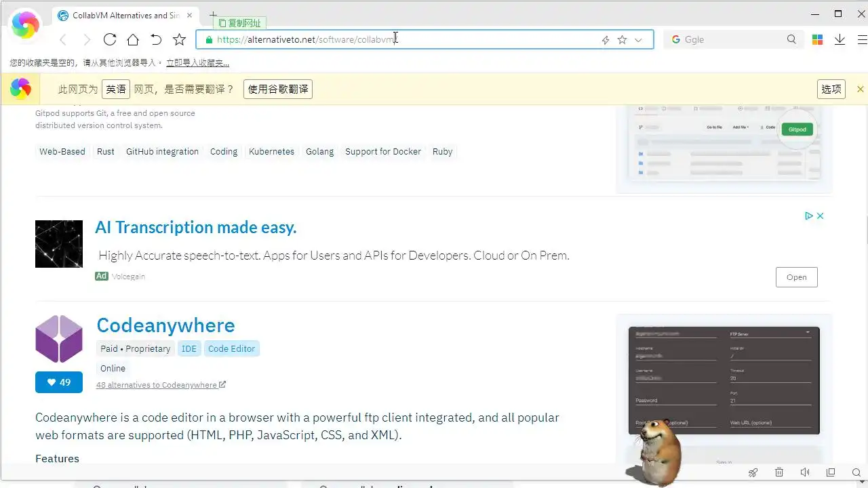Go to the browser home page icon
868x488 pixels.
[x=133, y=39]
